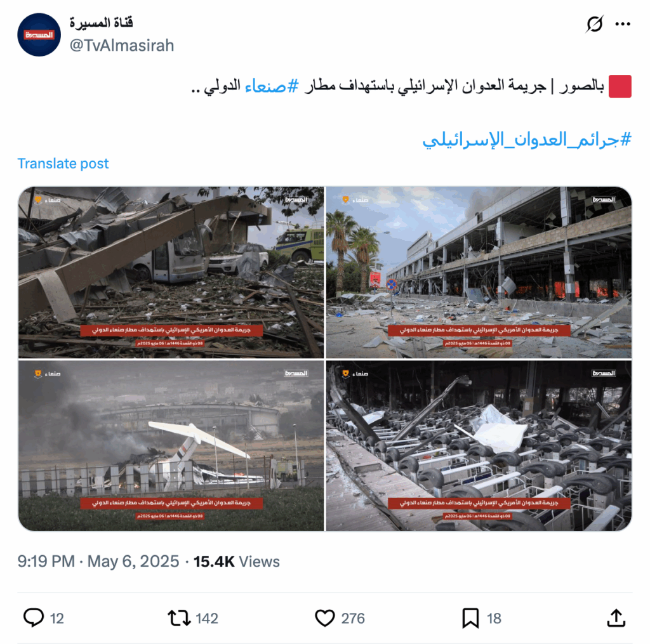Viewport: 650px width, 644px height.
Task: Open the damaged terminal with palm trees photo
Action: coord(479,272)
